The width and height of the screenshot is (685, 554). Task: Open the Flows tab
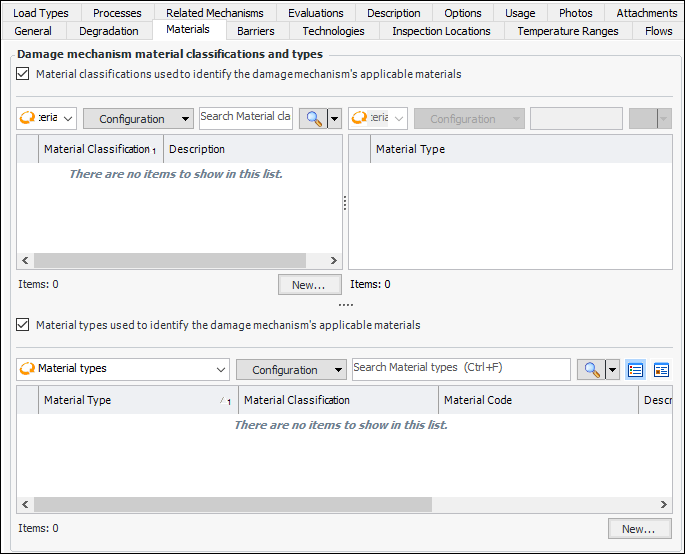(658, 31)
